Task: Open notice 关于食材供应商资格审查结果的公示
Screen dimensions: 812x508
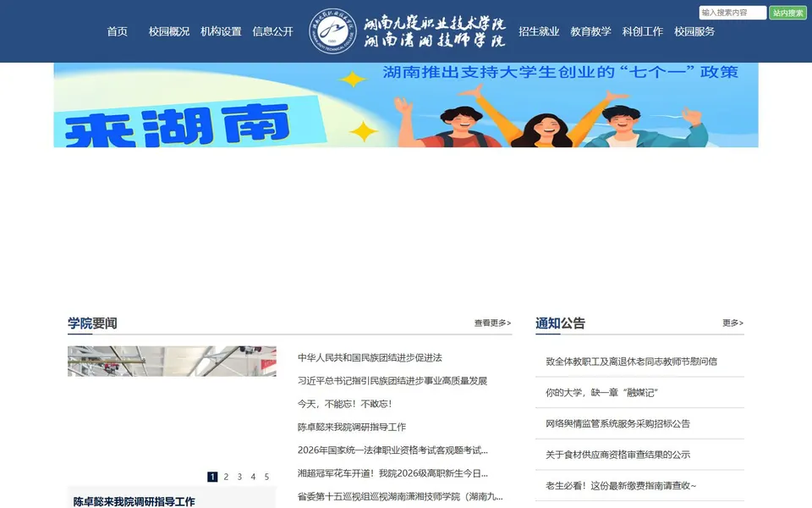Action: click(x=617, y=455)
